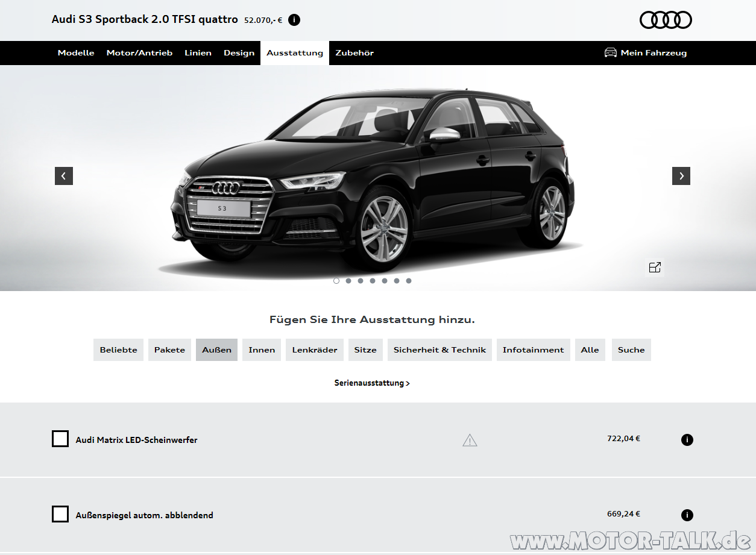Image resolution: width=756 pixels, height=555 pixels.
Task: Open the Design section in the navigation
Action: [x=239, y=52]
